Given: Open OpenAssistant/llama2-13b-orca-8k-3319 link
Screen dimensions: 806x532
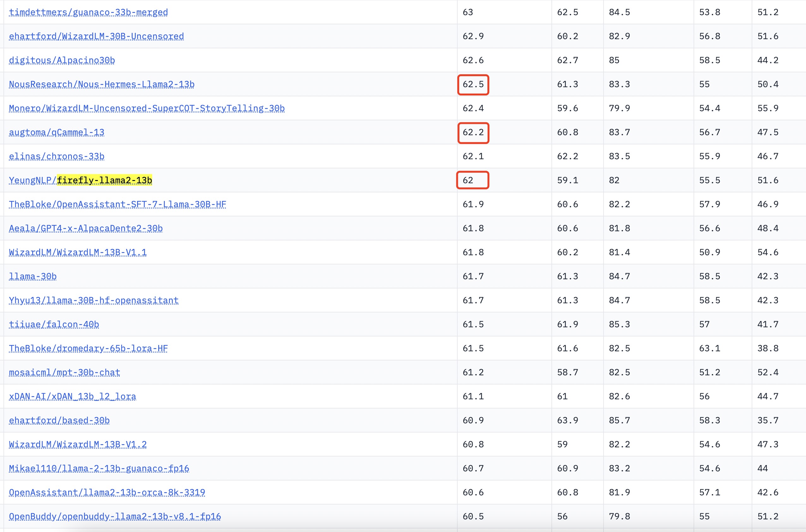Looking at the screenshot, I should (x=107, y=493).
